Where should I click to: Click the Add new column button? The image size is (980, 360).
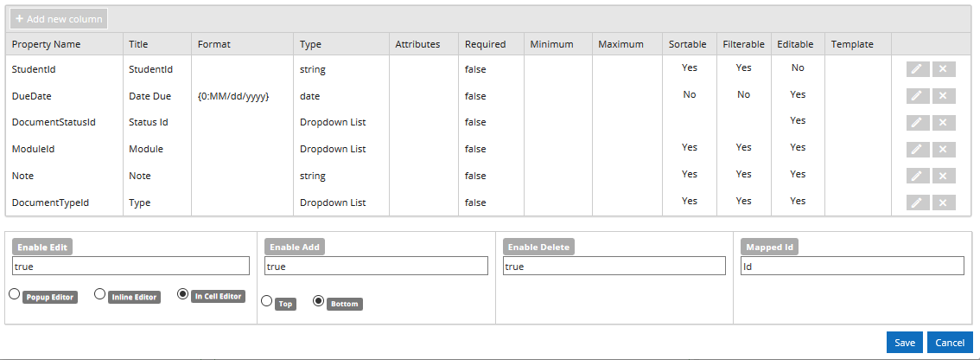(x=59, y=19)
